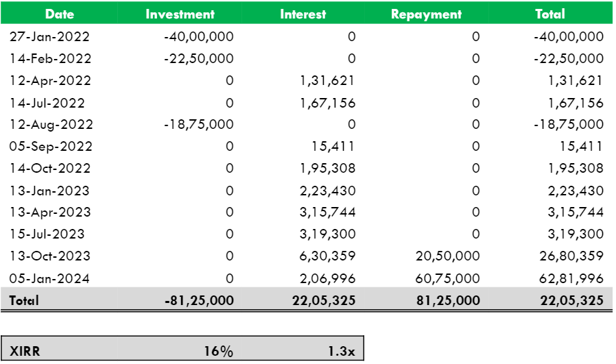Click the Date column header
This screenshot has height=364, width=616.
point(59,14)
